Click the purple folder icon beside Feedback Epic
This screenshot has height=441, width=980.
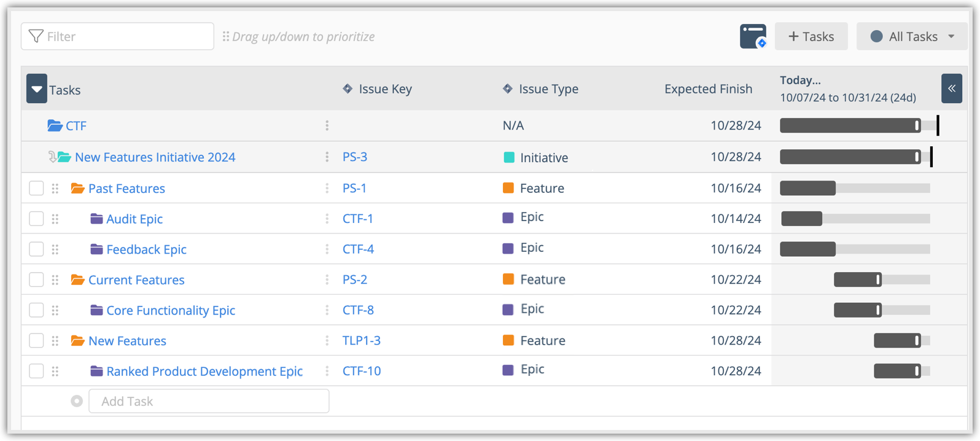pos(96,249)
